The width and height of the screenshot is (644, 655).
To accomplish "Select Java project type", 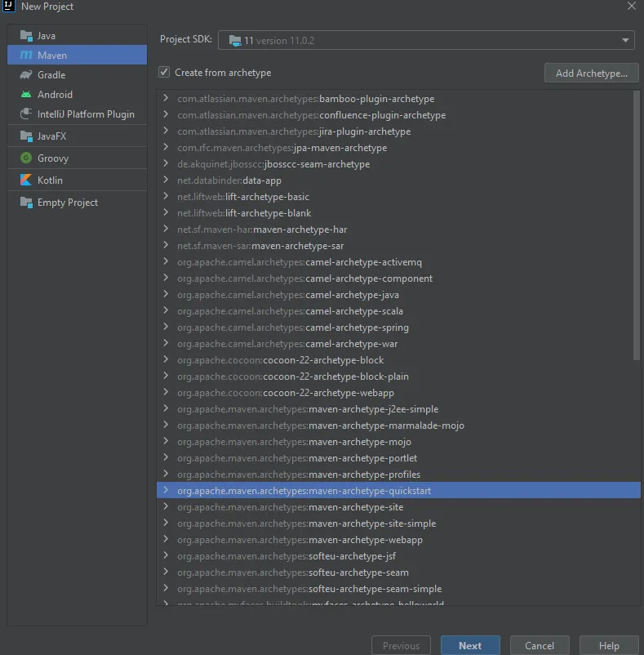I will pos(78,36).
